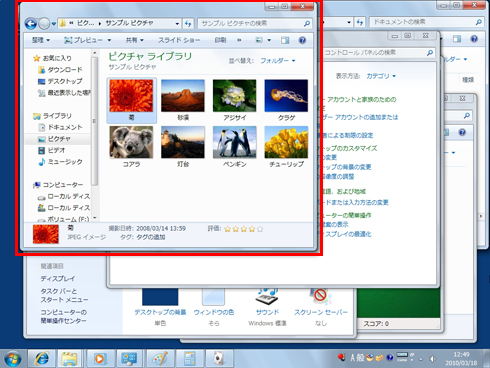Select the コアラ koala thumbnail
This screenshot has height=368, width=490.
[x=131, y=146]
